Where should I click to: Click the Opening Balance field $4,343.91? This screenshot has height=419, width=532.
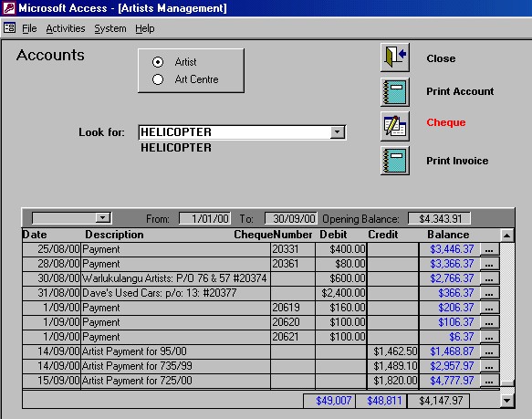coord(439,218)
